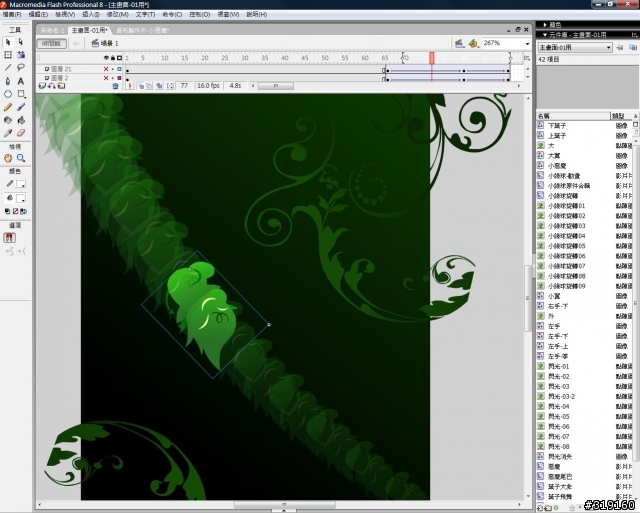Select the Fill Transform tool
640x513 pixels.
pos(21,55)
